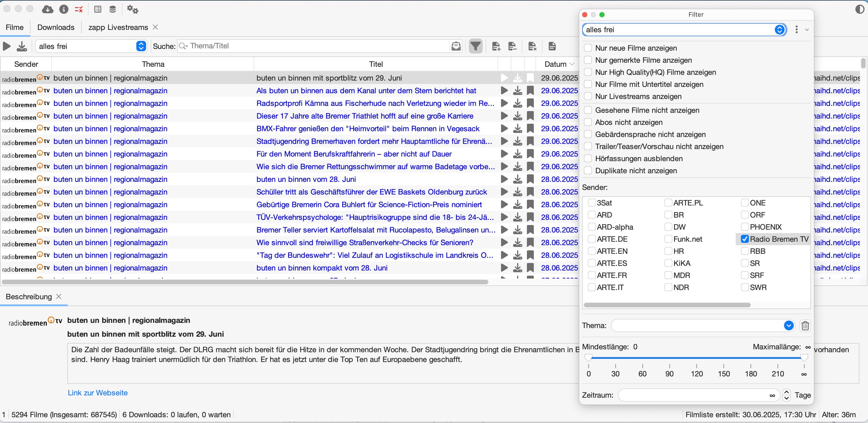This screenshot has height=423, width=868.
Task: Toggle 'Nur Livestreams anzeigen' checkbox
Action: pos(588,96)
